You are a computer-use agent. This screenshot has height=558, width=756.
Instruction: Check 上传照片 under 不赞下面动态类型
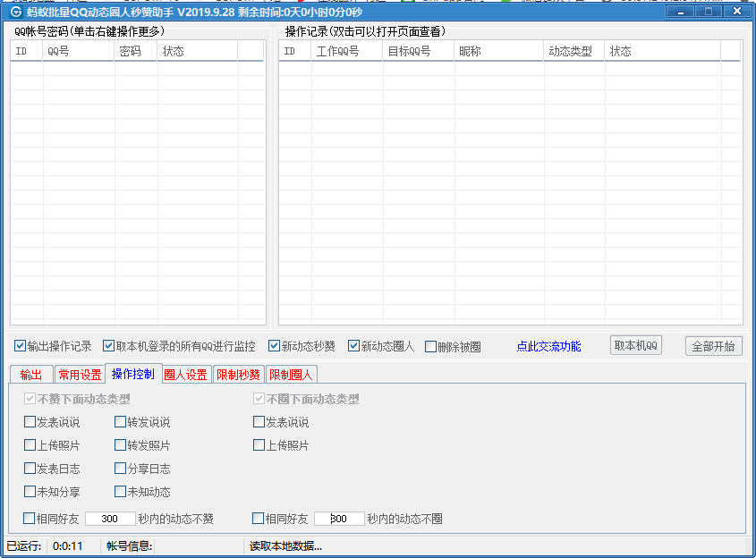click(x=30, y=445)
